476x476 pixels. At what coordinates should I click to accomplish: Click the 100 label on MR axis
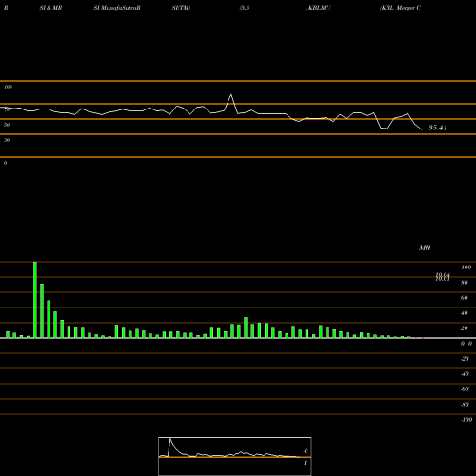[466, 268]
